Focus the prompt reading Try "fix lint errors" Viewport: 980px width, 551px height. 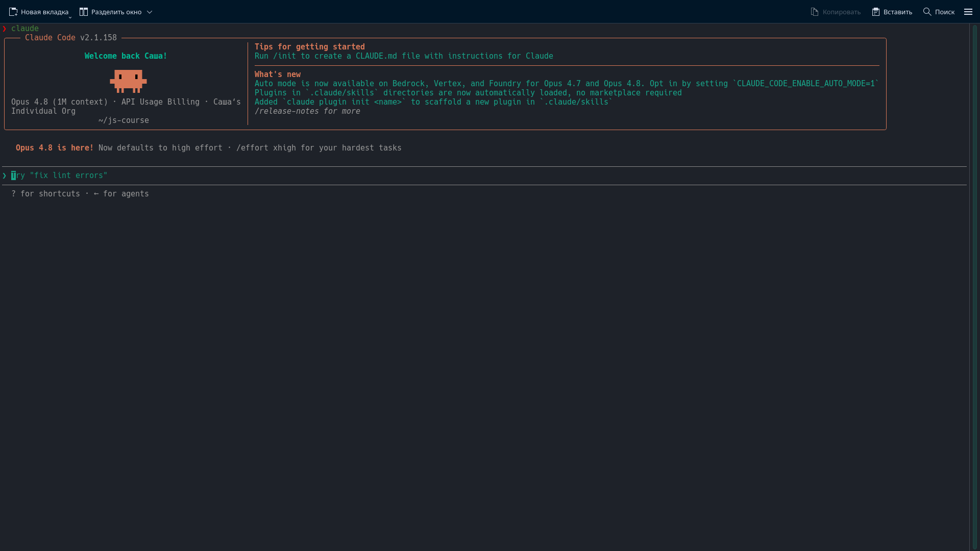point(484,176)
